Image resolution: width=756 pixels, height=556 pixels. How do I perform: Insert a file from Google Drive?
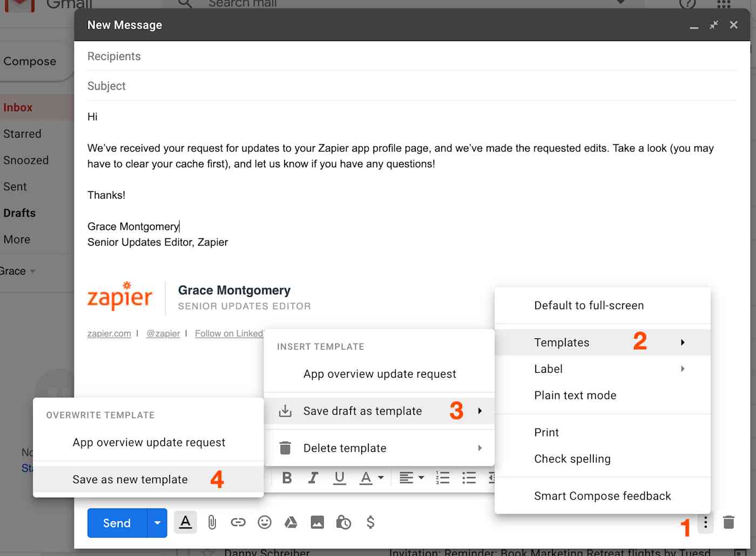tap(291, 522)
